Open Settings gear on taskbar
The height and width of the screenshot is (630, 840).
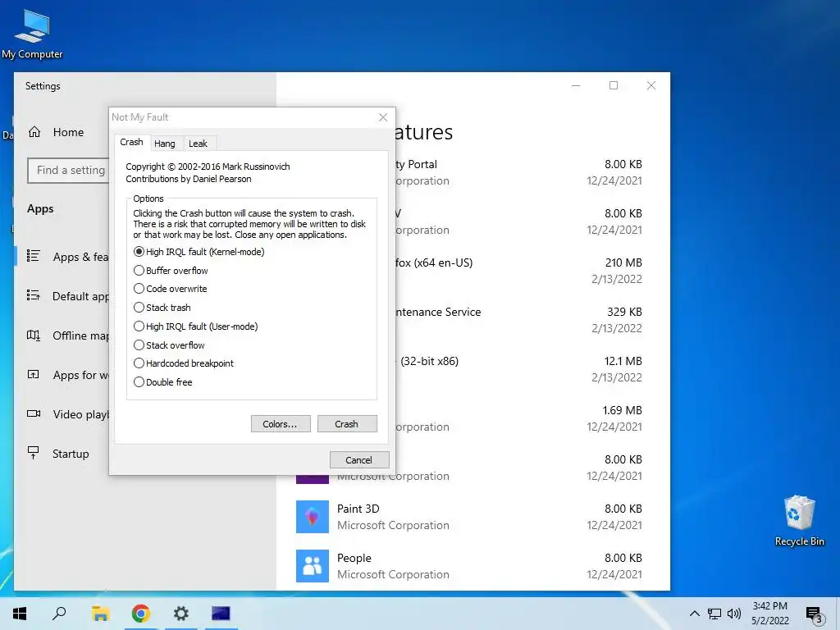pyautogui.click(x=181, y=614)
